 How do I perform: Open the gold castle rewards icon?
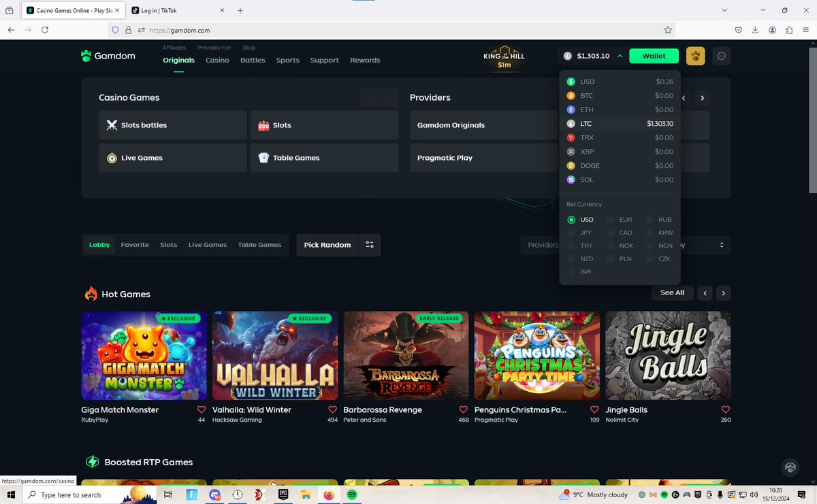[x=695, y=56]
